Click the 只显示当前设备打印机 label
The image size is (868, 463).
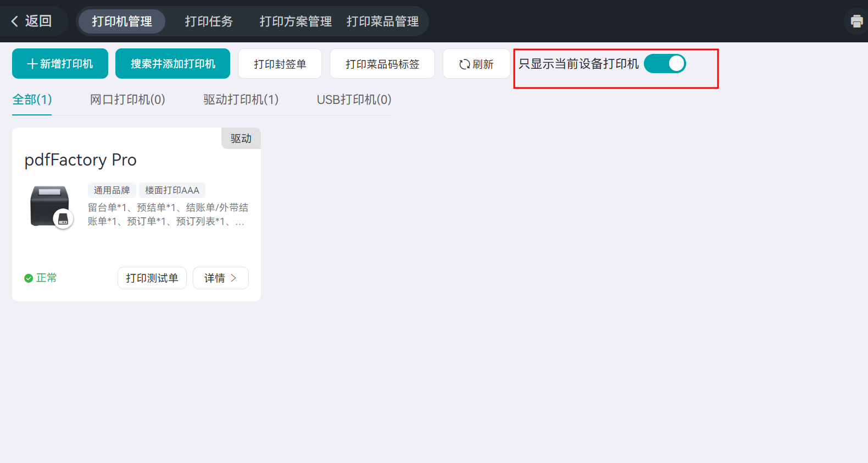tap(578, 64)
